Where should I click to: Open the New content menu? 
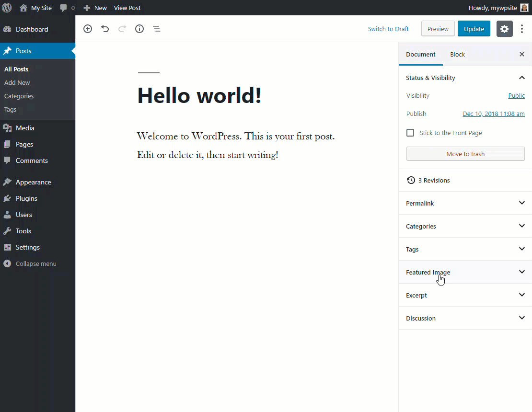(x=95, y=8)
